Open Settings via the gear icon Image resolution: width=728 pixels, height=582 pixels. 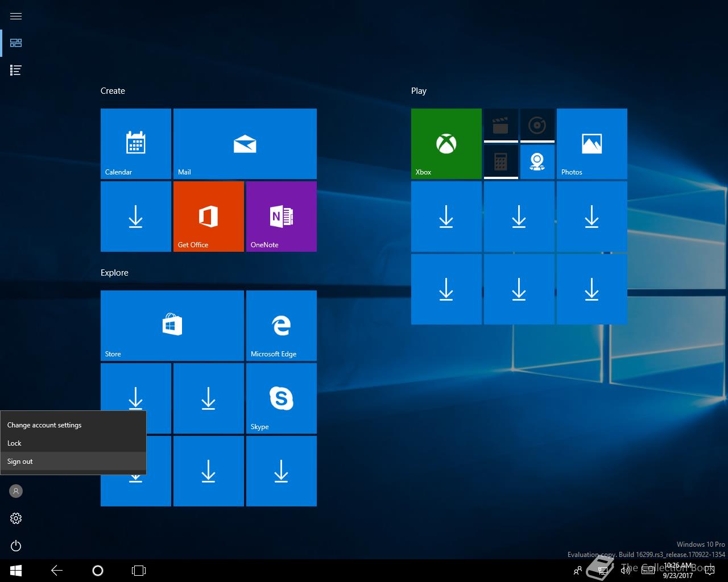point(16,518)
